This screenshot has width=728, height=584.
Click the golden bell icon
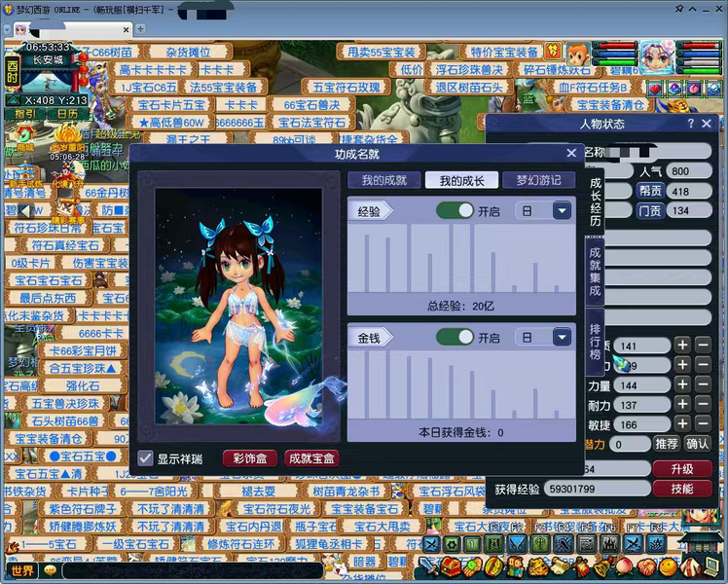click(x=602, y=566)
